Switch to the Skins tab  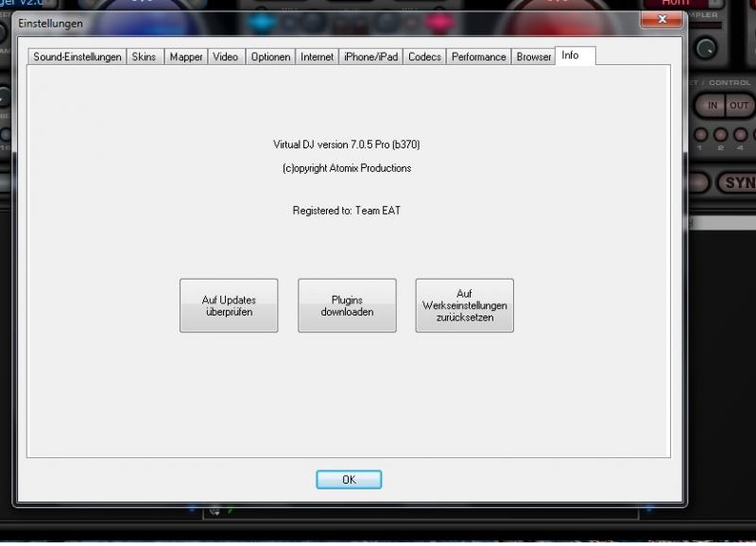tap(145, 57)
